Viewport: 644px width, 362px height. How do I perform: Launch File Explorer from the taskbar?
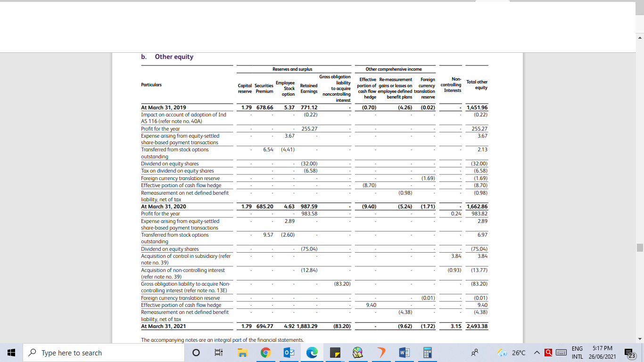[242, 353]
